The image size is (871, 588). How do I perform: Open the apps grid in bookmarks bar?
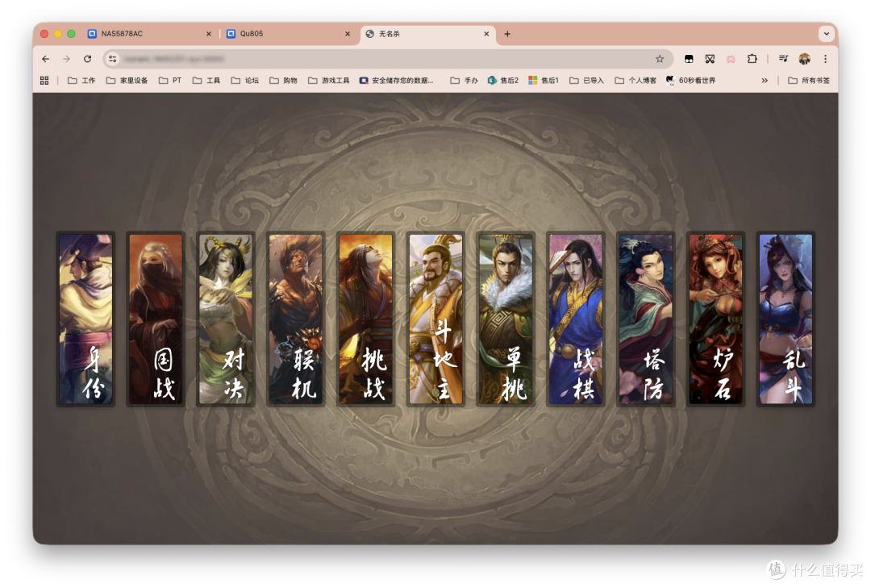tap(44, 81)
